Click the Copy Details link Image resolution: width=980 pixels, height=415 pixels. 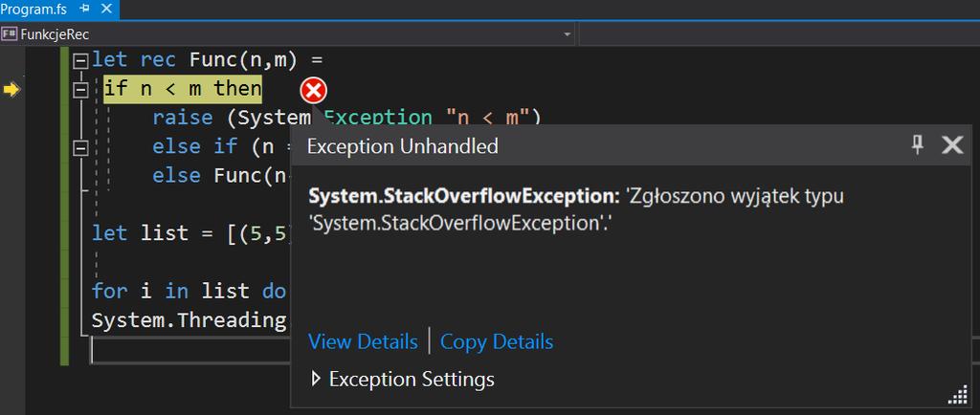coord(497,342)
